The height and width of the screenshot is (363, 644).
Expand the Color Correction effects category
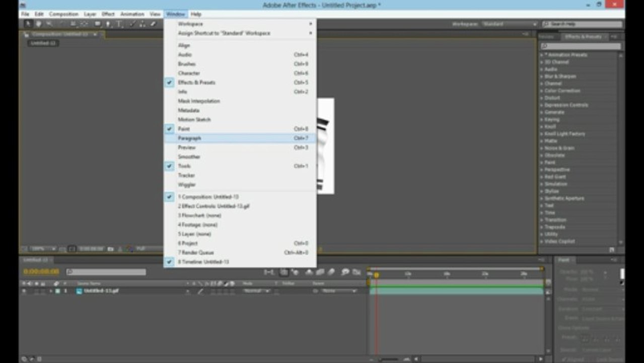tap(542, 91)
